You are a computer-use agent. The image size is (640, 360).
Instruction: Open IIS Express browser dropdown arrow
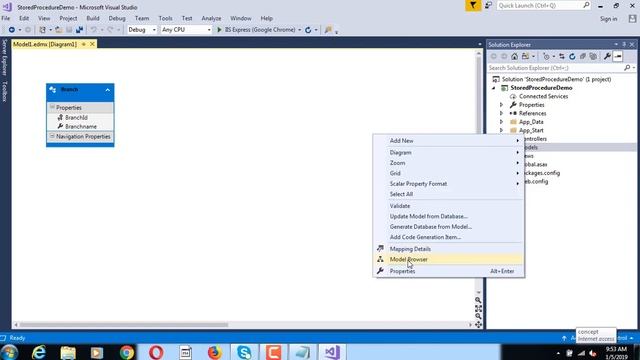[300, 30]
